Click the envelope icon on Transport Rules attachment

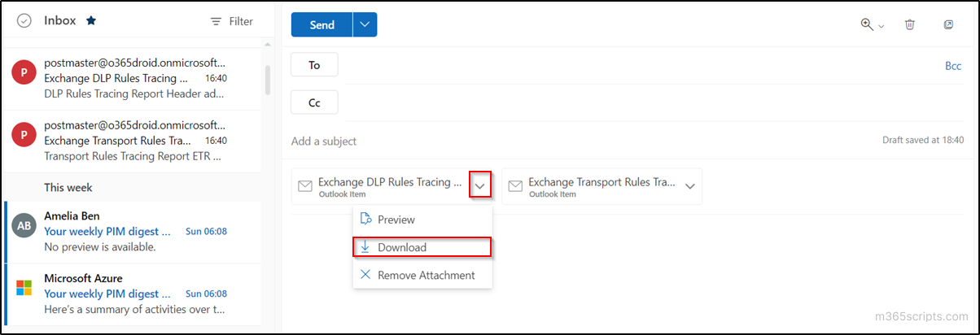tap(515, 186)
